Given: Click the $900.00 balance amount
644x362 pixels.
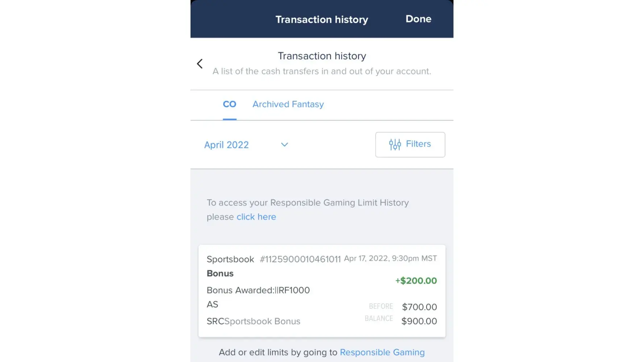Looking at the screenshot, I should (419, 321).
